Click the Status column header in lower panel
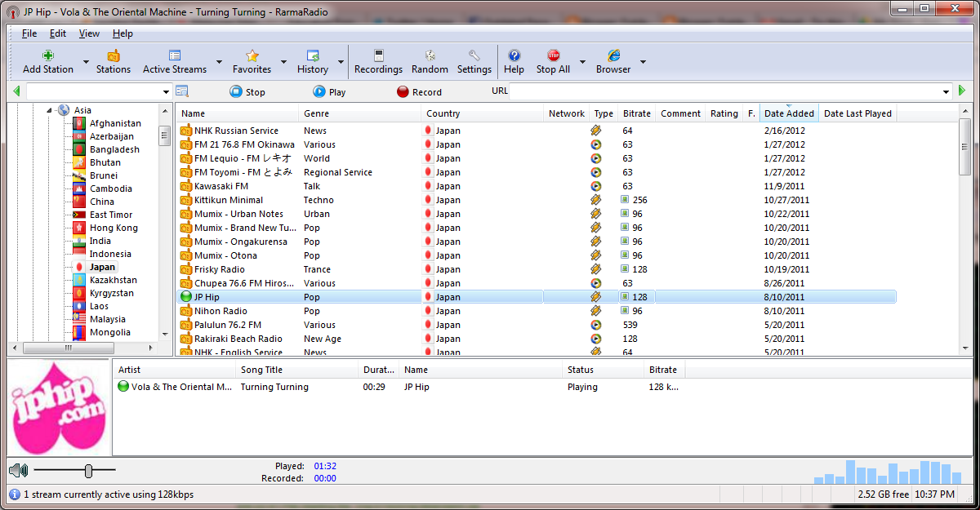The image size is (980, 510). click(604, 370)
